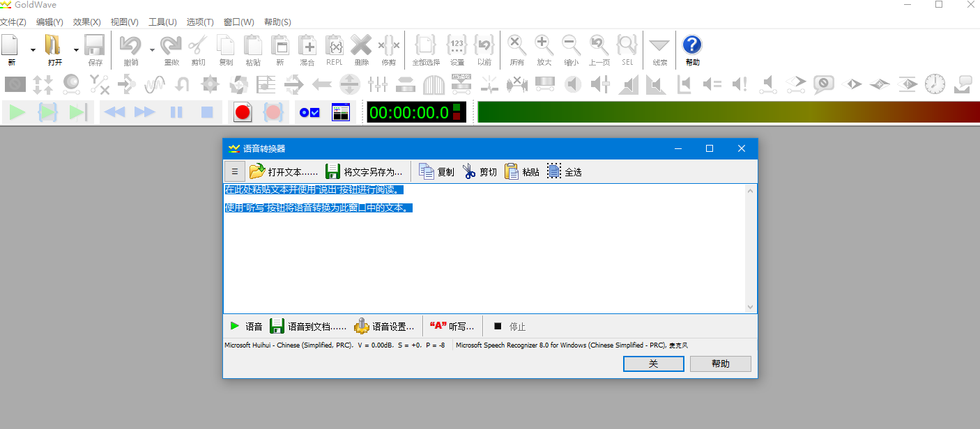This screenshot has height=429, width=980.
Task: Open the dropdown arrow beside the 新 icon
Action: 33,49
